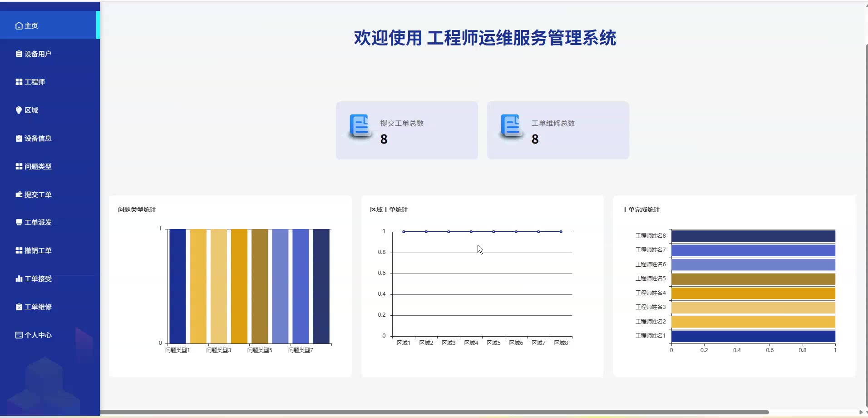This screenshot has height=418, width=868.
Task: Click the 区域工单统计 chart title
Action: point(389,209)
